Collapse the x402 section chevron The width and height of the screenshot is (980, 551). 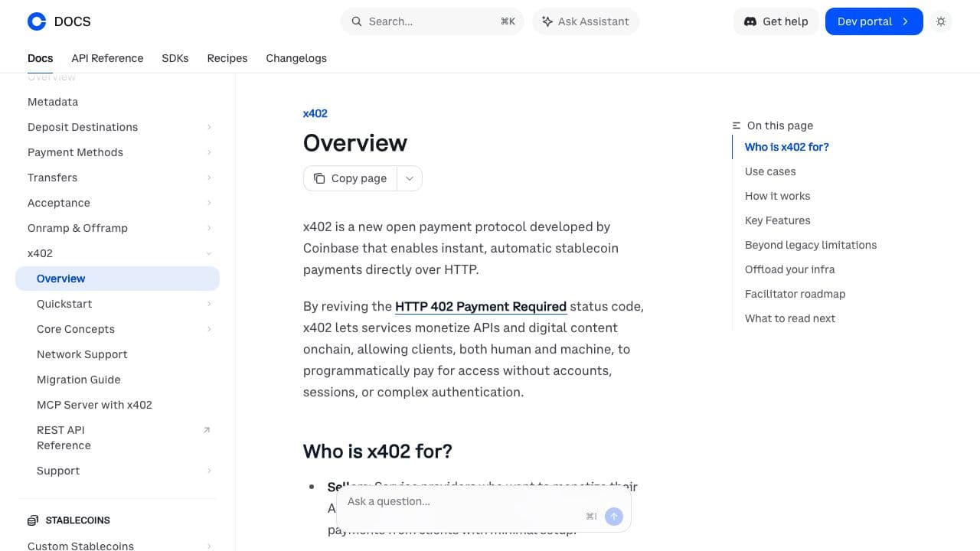click(209, 253)
